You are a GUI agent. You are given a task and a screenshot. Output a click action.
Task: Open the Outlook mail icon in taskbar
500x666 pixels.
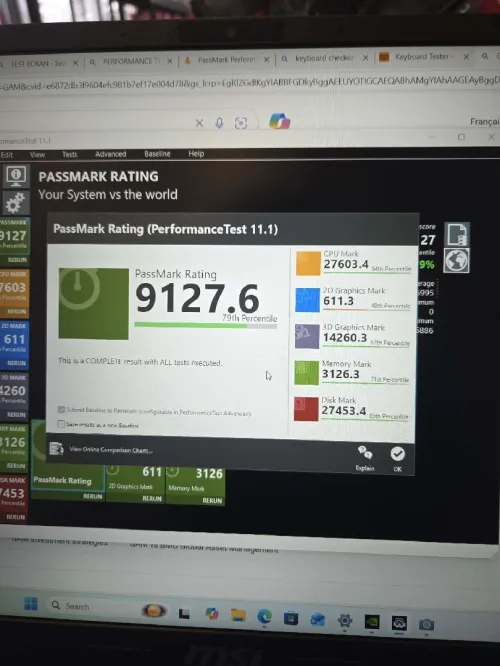(318, 619)
